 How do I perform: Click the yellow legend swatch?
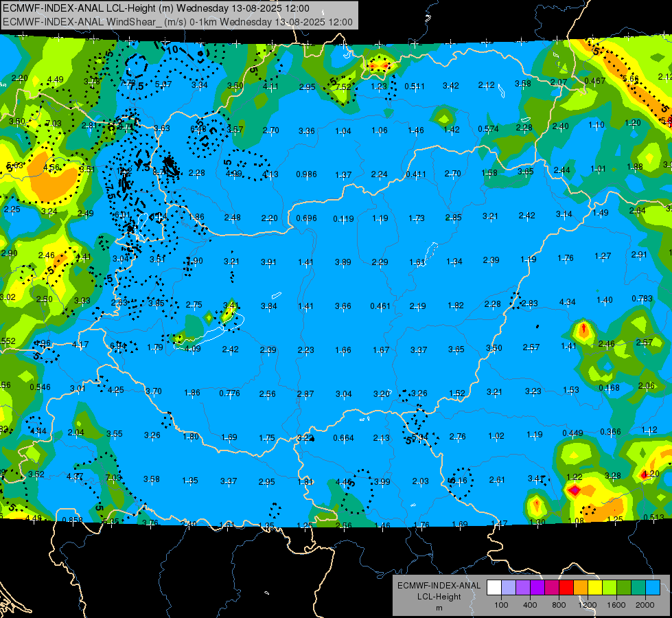(595, 588)
